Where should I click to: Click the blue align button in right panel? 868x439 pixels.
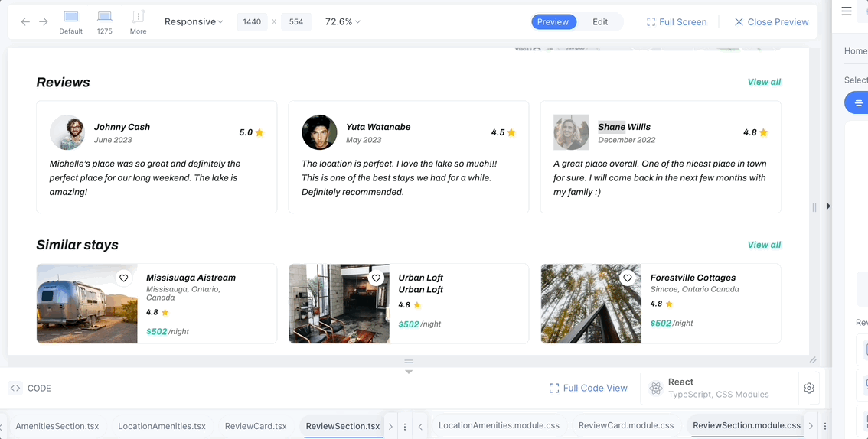click(857, 102)
